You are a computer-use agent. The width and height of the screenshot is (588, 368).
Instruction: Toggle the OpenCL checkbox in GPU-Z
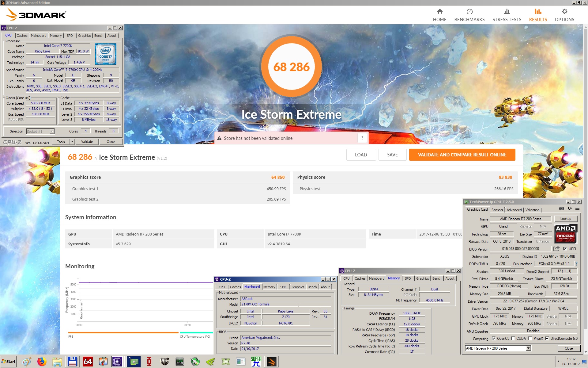click(493, 339)
